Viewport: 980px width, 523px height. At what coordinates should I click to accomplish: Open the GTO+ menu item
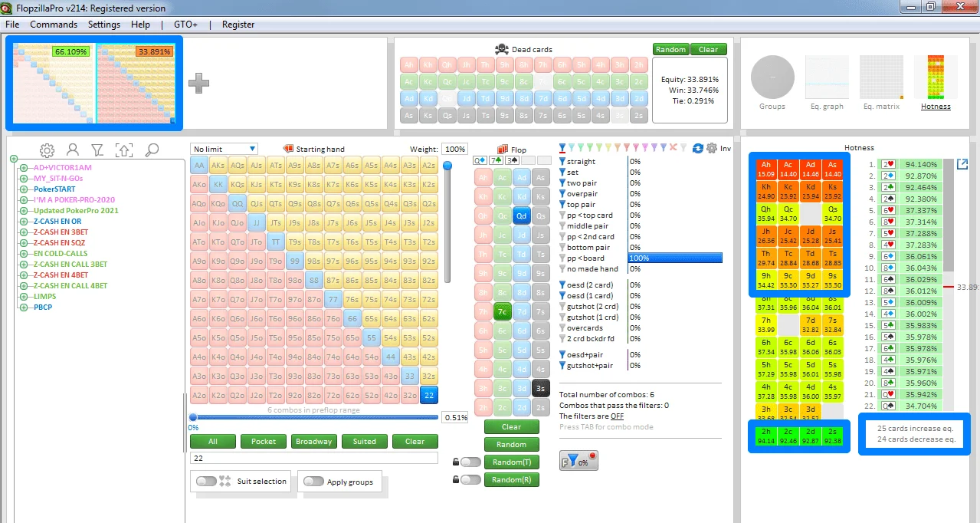click(185, 25)
